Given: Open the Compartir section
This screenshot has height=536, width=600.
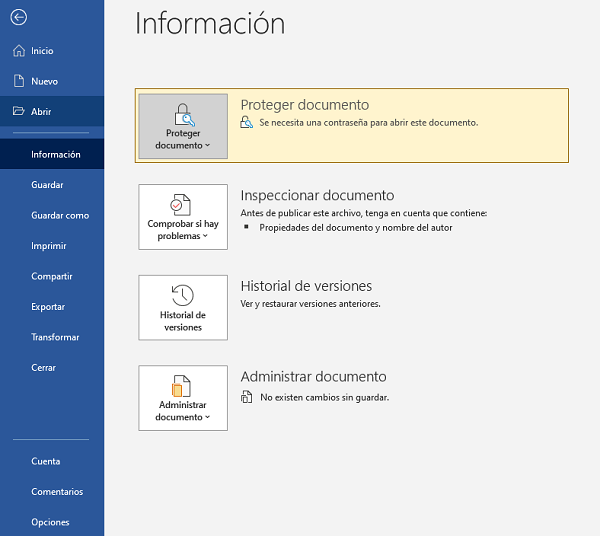Looking at the screenshot, I should coord(51,276).
